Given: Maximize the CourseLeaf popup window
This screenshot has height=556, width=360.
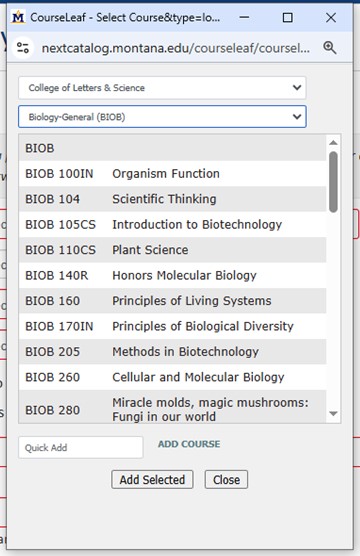Looking at the screenshot, I should tap(287, 17).
